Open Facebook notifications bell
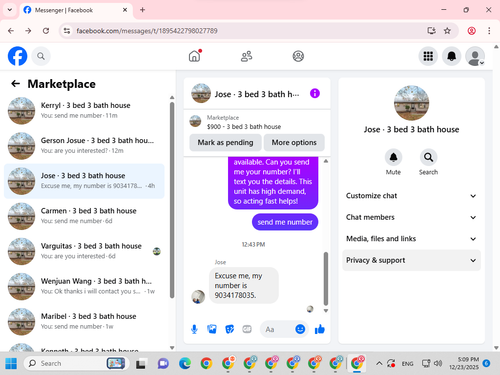 coord(451,56)
